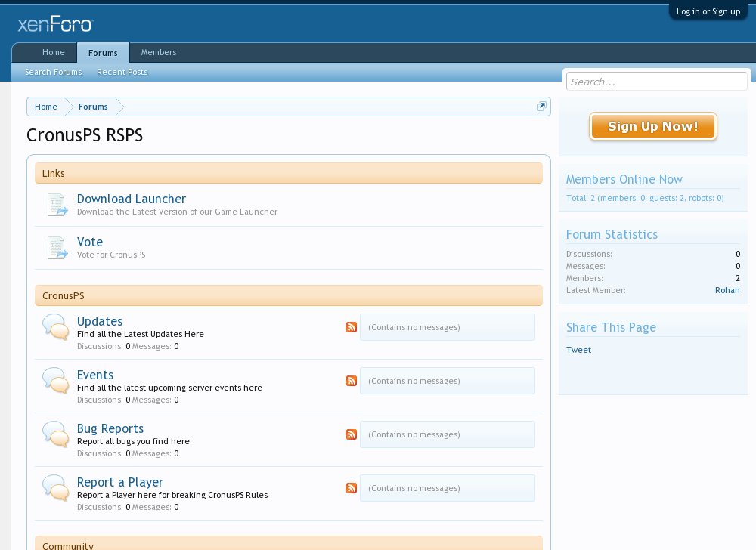Click the RSS feed icon for Updates
This screenshot has height=550, width=756.
351,327
